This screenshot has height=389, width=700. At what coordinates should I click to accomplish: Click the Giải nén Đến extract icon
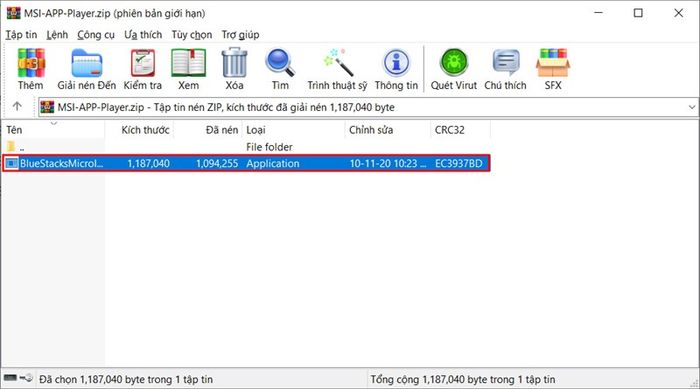pyautogui.click(x=87, y=63)
